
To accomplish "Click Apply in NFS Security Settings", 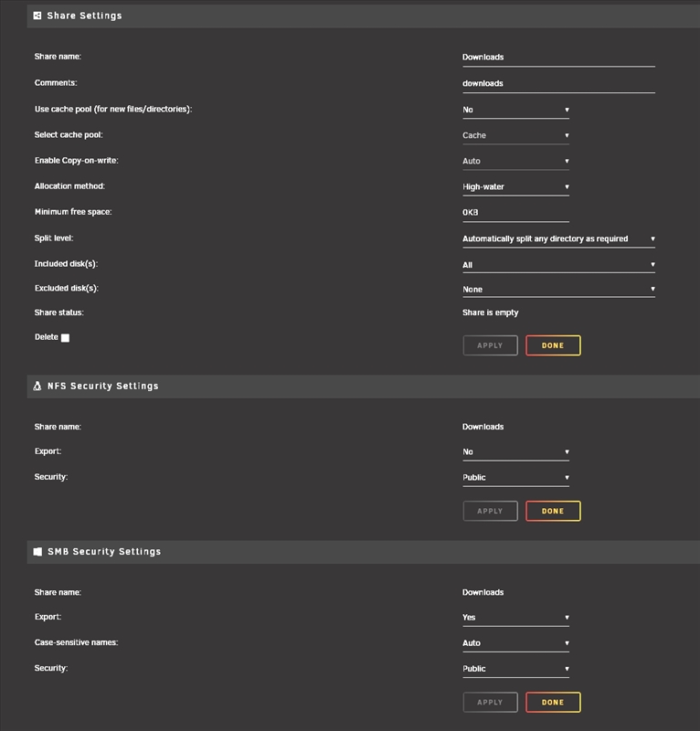I will click(491, 511).
